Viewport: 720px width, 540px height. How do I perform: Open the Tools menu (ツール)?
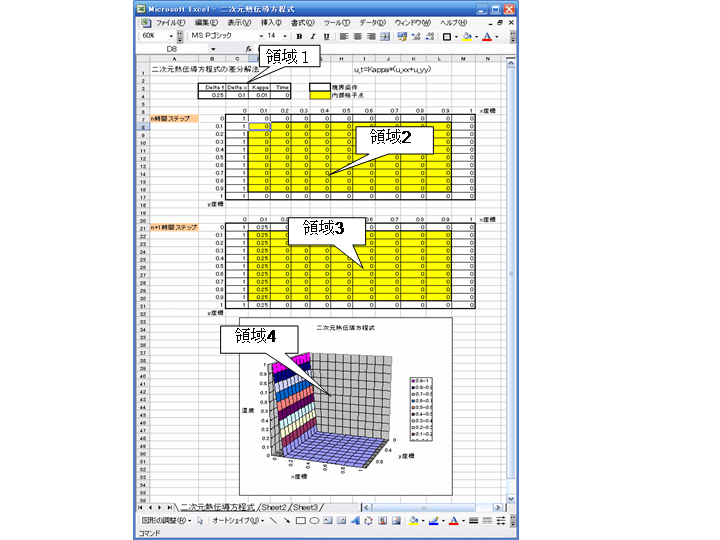337,22
